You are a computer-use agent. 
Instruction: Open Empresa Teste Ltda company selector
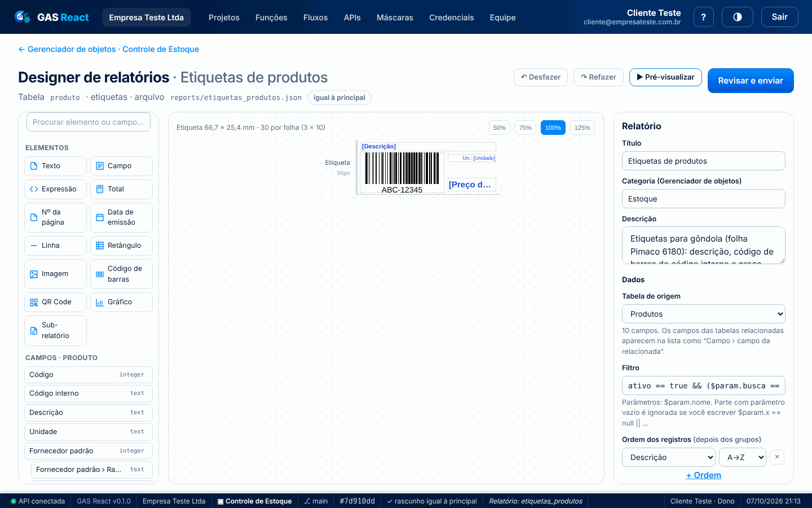point(146,17)
